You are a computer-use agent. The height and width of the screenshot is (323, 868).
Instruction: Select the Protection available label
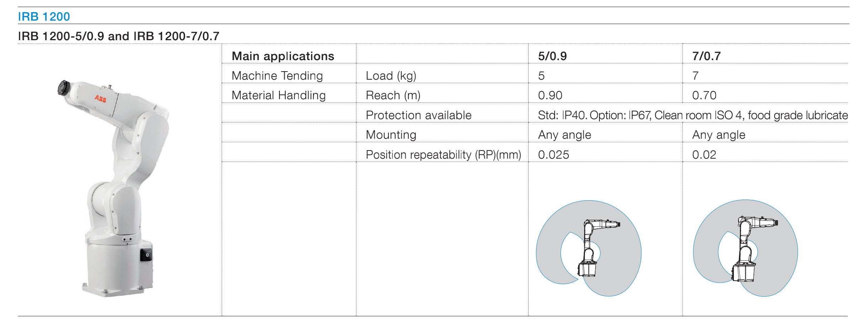[x=418, y=115]
